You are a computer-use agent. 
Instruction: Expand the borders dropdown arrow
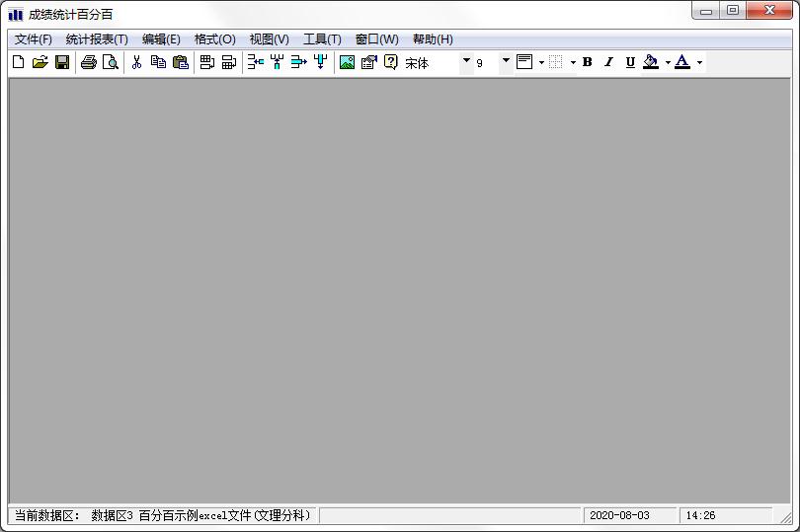(x=573, y=62)
